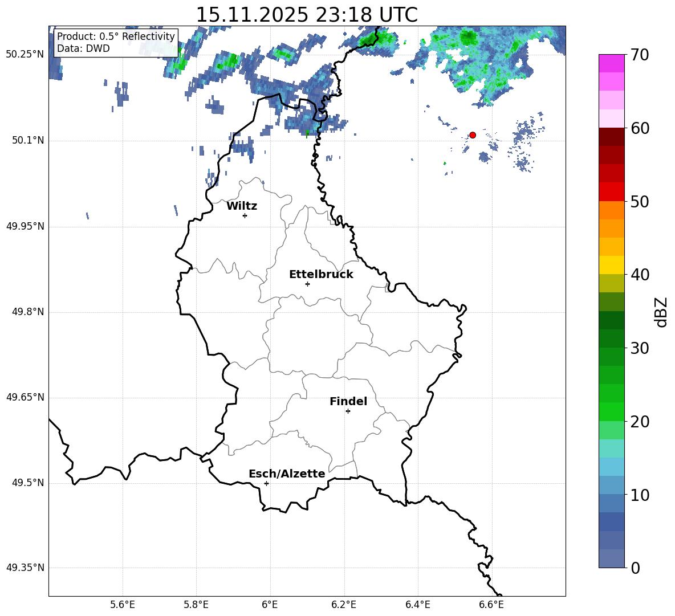Click the Wiltz station cross marker
The width and height of the screenshot is (675, 616).
(x=245, y=215)
